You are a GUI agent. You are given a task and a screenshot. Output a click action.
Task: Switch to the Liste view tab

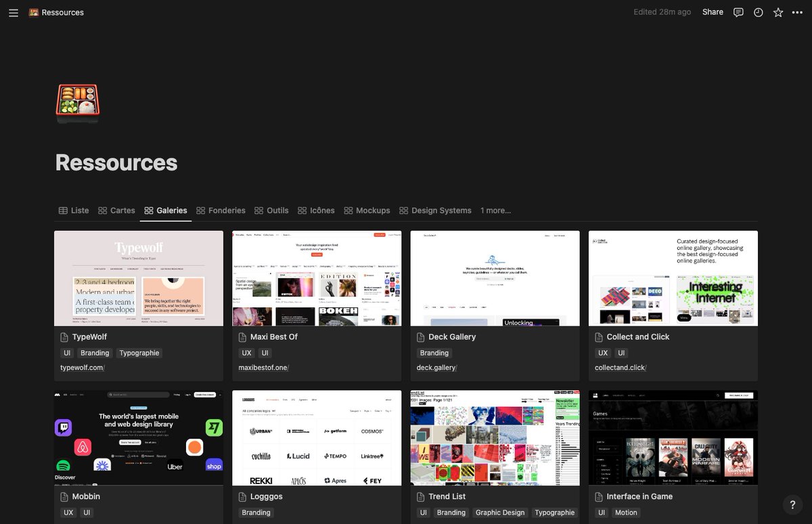[x=74, y=211]
